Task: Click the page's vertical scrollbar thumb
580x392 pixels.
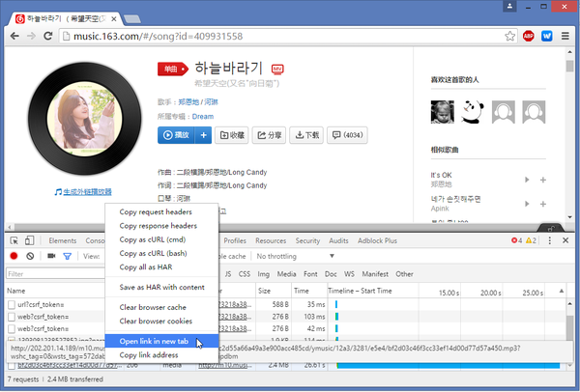Action: (x=570, y=66)
